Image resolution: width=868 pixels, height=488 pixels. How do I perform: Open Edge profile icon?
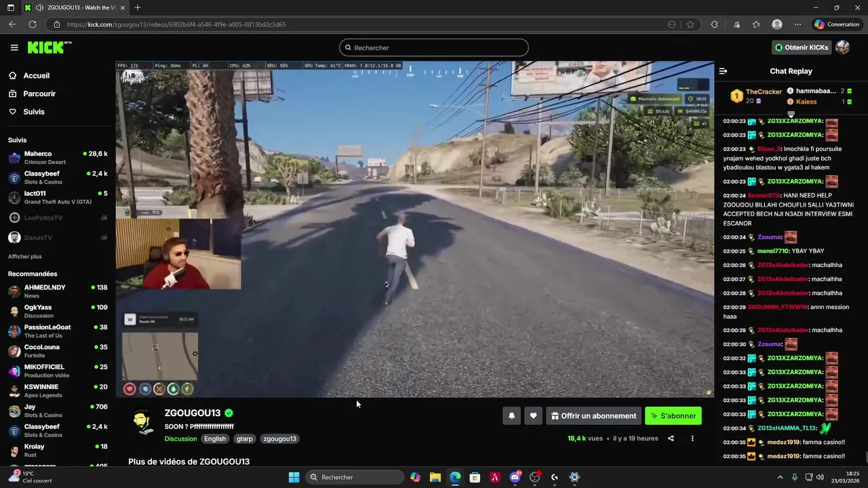coord(777,24)
